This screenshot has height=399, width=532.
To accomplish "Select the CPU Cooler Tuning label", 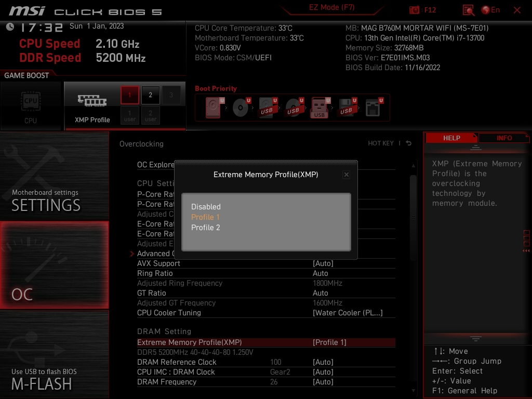I will pyautogui.click(x=169, y=313).
